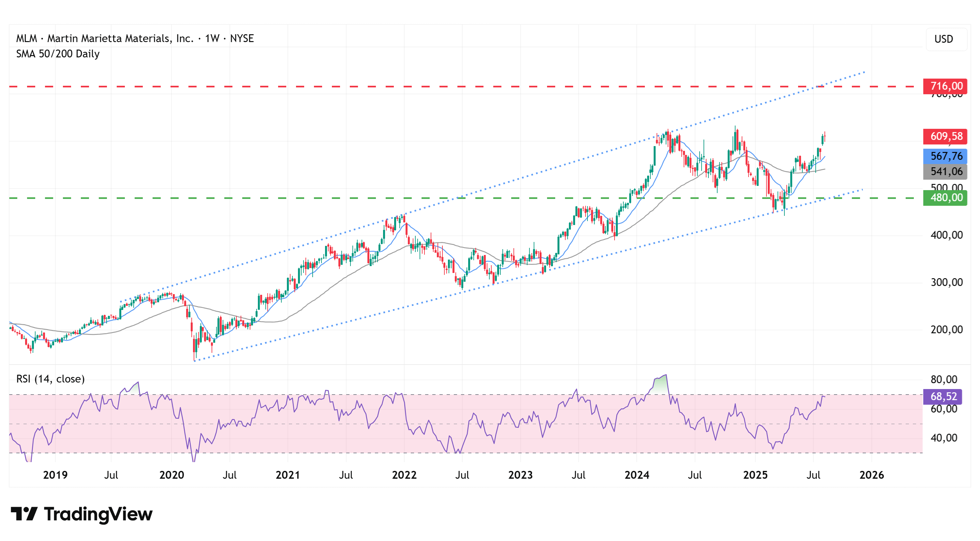Image resolution: width=980 pixels, height=541 pixels.
Task: Click the 2026 time axis label
Action: pos(872,475)
